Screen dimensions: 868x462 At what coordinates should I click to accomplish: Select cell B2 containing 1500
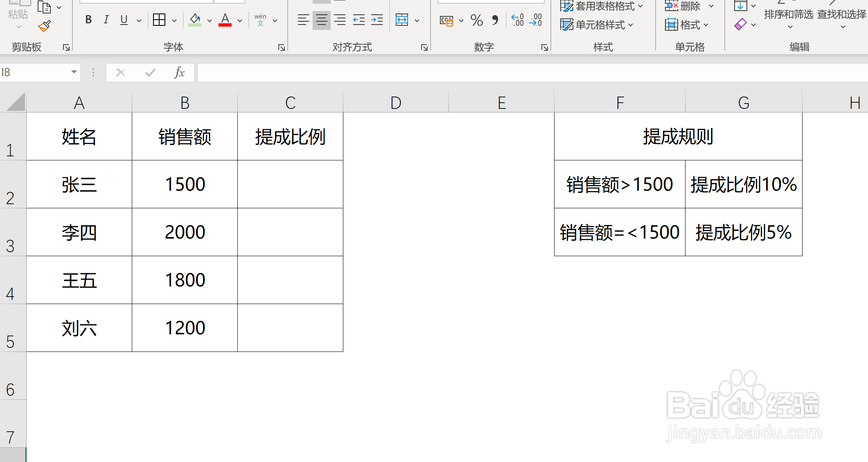pyautogui.click(x=185, y=184)
